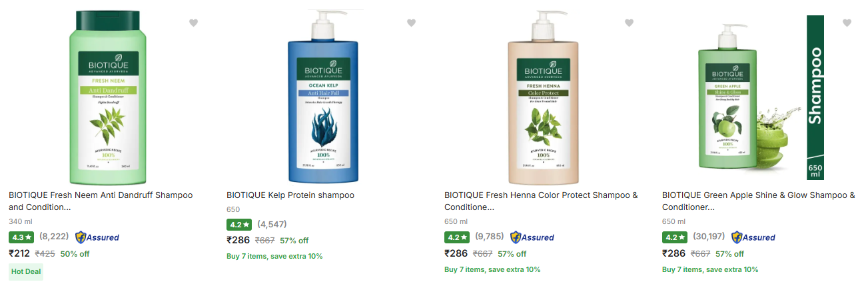Screen dimensions: 868x286
Task: Click the Hot Deal tag
Action: [26, 272]
